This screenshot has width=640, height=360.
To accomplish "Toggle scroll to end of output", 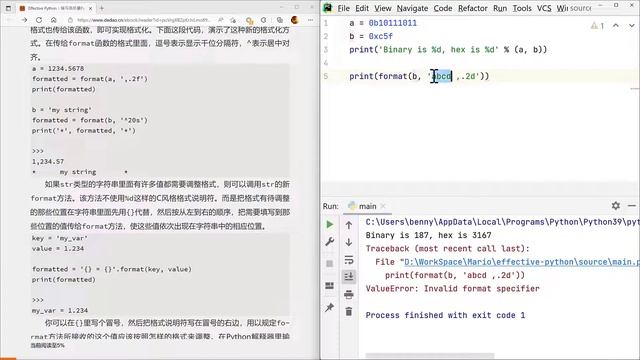I will point(349,277).
